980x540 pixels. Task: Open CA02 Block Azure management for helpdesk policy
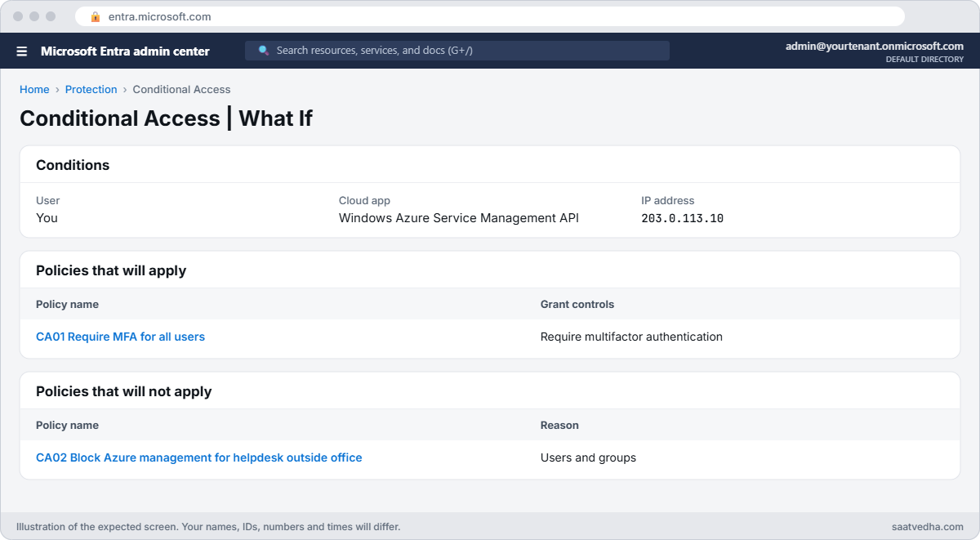199,457
